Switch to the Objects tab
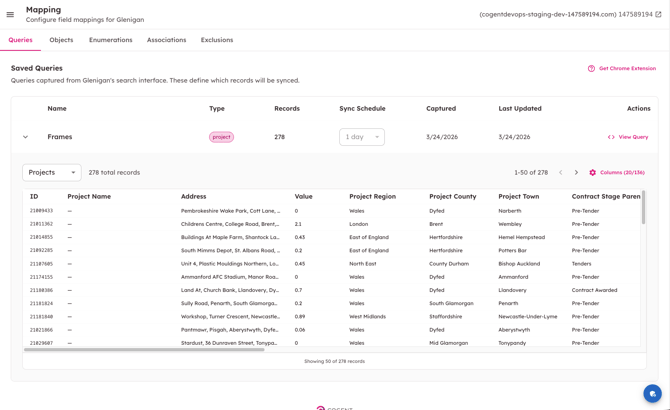Screen dimensions: 670x410 tap(61, 40)
